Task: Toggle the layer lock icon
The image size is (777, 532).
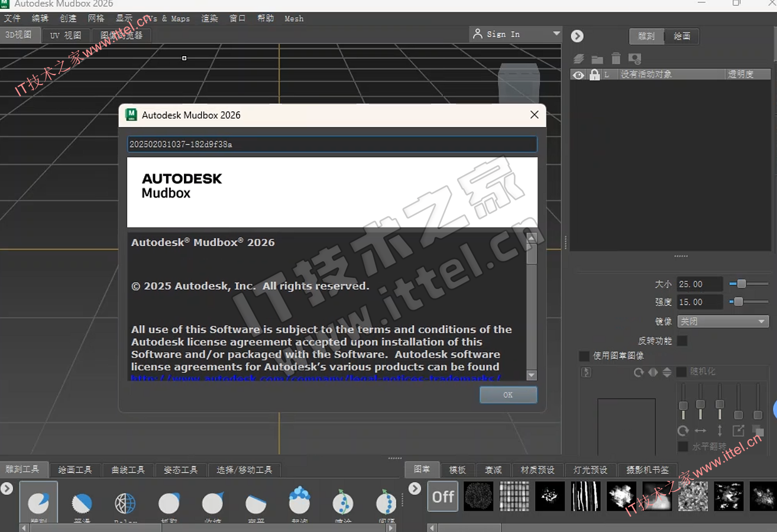Action: (595, 75)
